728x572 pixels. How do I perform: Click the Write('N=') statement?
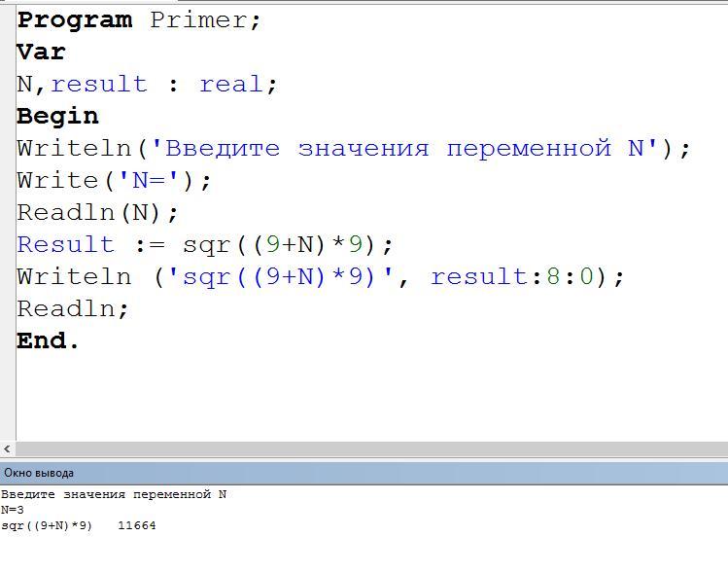pos(114,180)
